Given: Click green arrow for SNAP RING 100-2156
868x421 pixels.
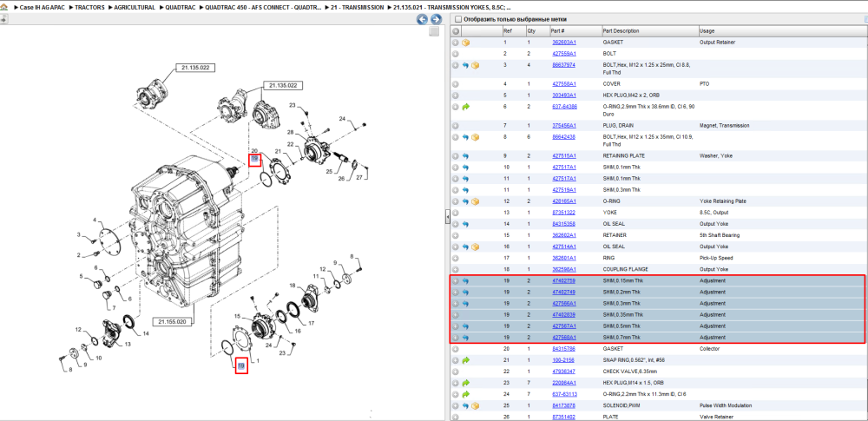Looking at the screenshot, I should tap(465, 360).
